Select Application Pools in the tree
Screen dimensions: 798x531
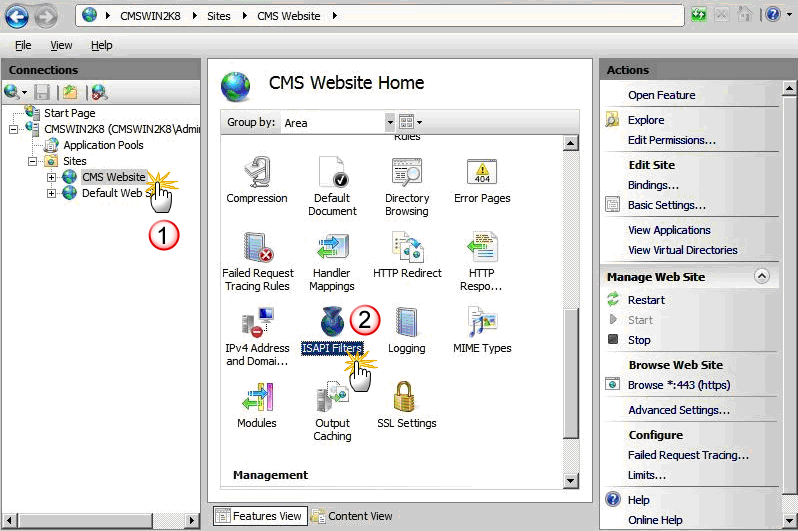[x=103, y=145]
